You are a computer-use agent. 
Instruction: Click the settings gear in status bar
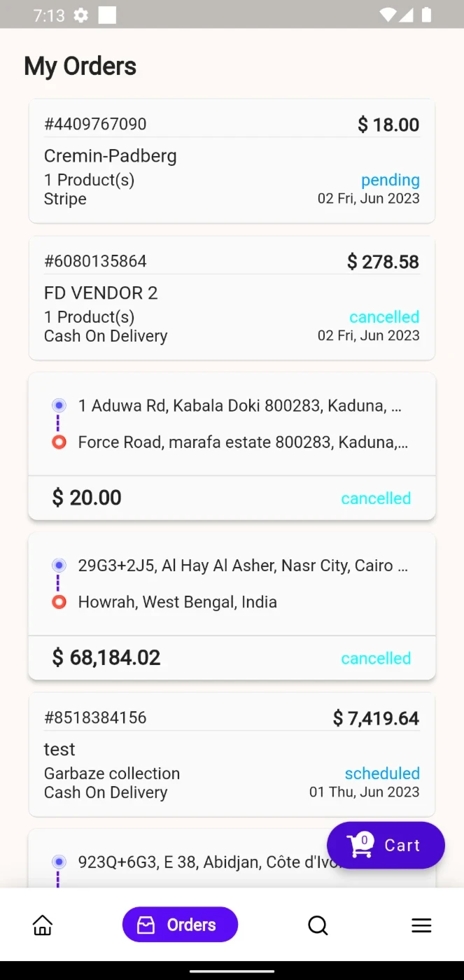[81, 15]
